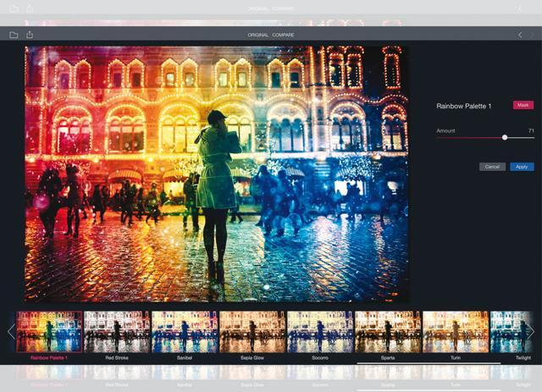
Task: Show more presets with the right strip arrow
Action: [531, 331]
